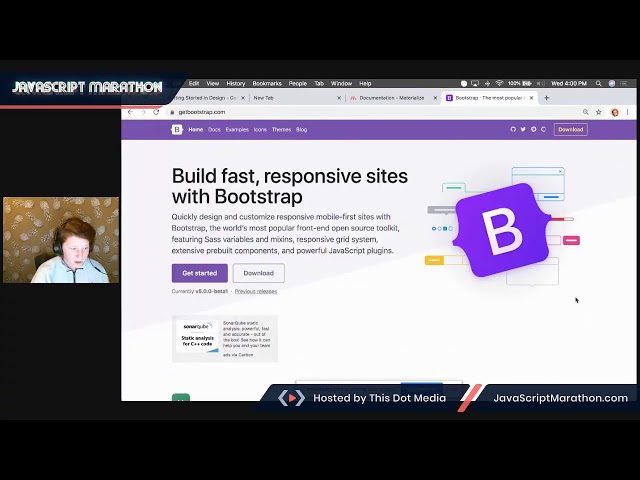
Task: Open the People menu
Action: coord(298,83)
